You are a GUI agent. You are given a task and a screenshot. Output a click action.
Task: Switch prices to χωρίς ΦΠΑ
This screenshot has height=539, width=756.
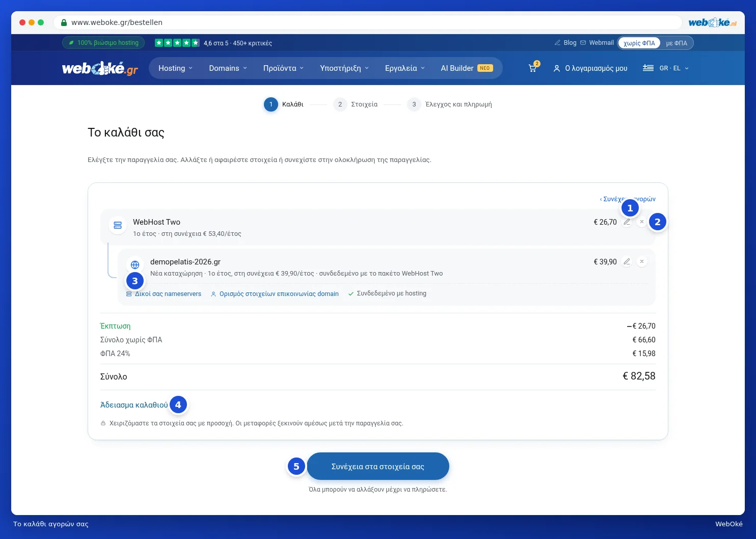pos(639,43)
